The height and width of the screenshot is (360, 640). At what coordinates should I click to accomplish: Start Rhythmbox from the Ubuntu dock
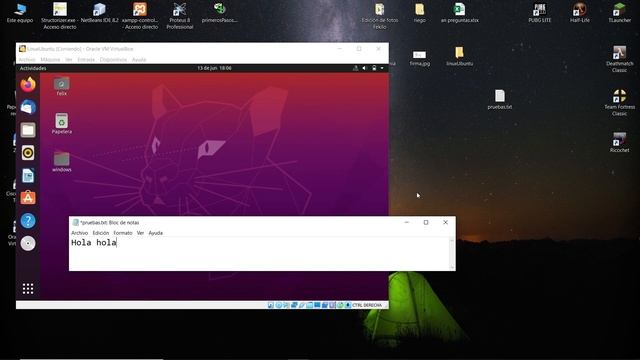pos(28,153)
